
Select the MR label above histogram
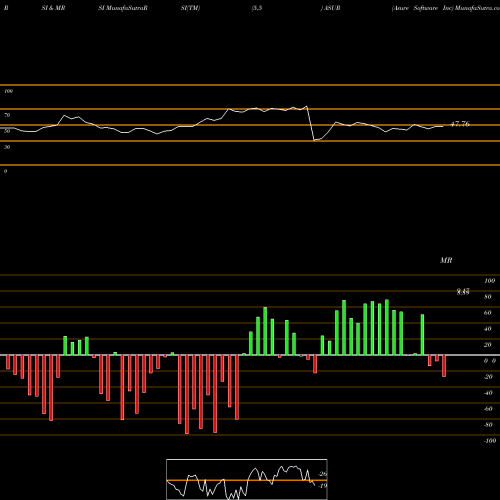click(x=446, y=260)
